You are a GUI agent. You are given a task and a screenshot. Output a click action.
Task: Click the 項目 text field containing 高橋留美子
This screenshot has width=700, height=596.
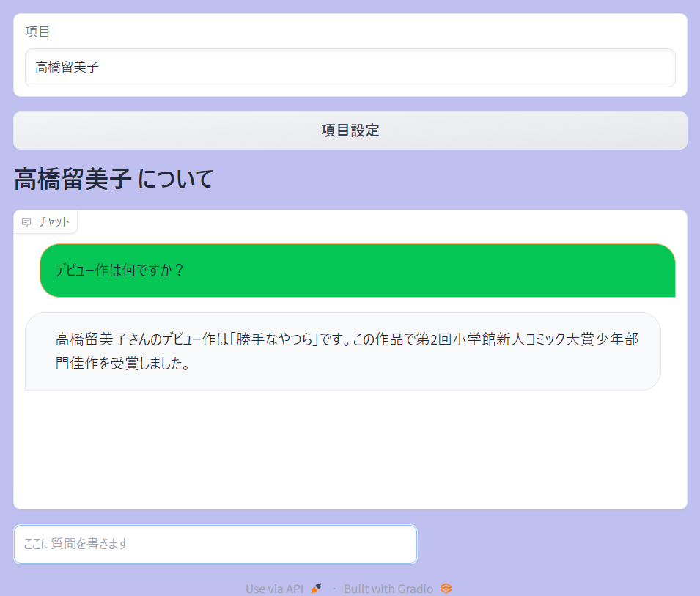[x=350, y=68]
